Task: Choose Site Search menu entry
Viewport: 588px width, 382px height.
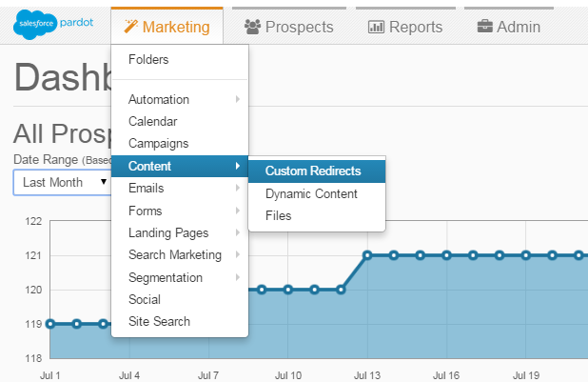Action: pyautogui.click(x=180, y=322)
